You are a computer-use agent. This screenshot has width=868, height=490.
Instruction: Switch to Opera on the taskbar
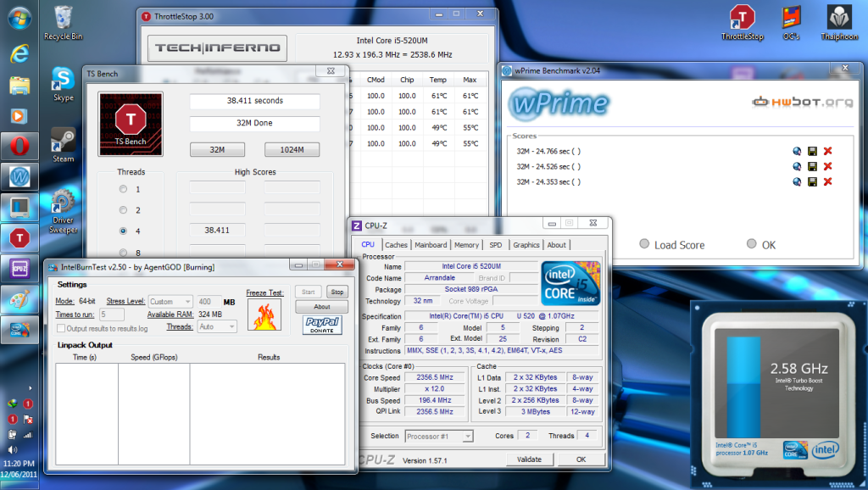click(x=19, y=147)
